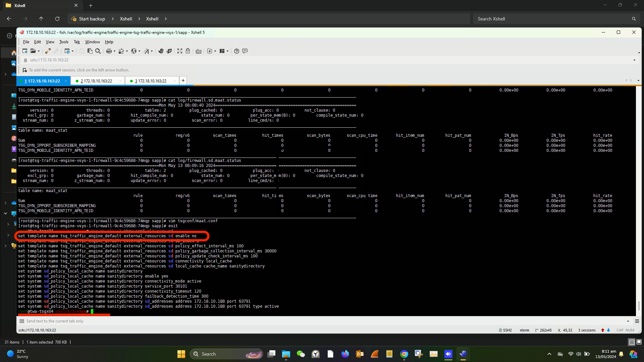Click the Reconnect plug toolbar icon

click(48, 51)
